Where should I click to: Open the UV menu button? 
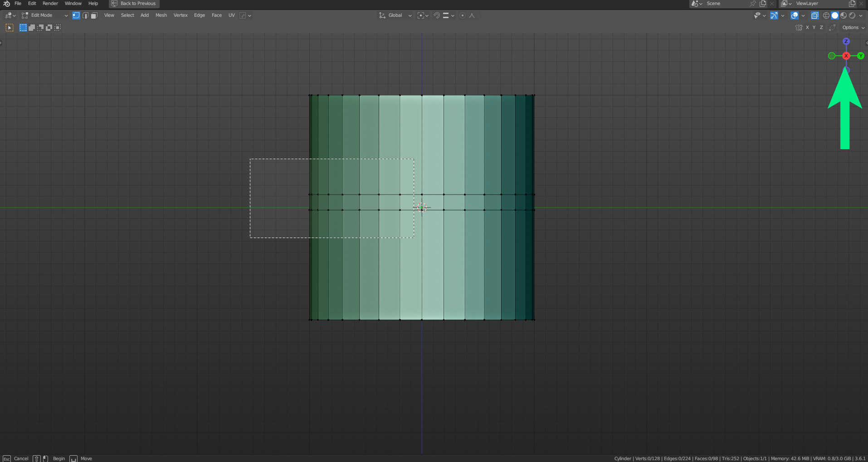tap(231, 15)
